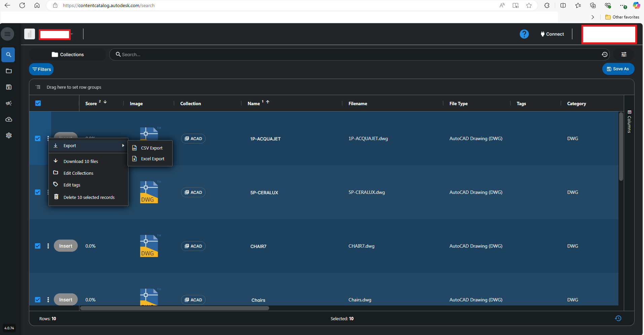Expand the Export submenu arrow
This screenshot has height=335, width=644.
point(123,145)
